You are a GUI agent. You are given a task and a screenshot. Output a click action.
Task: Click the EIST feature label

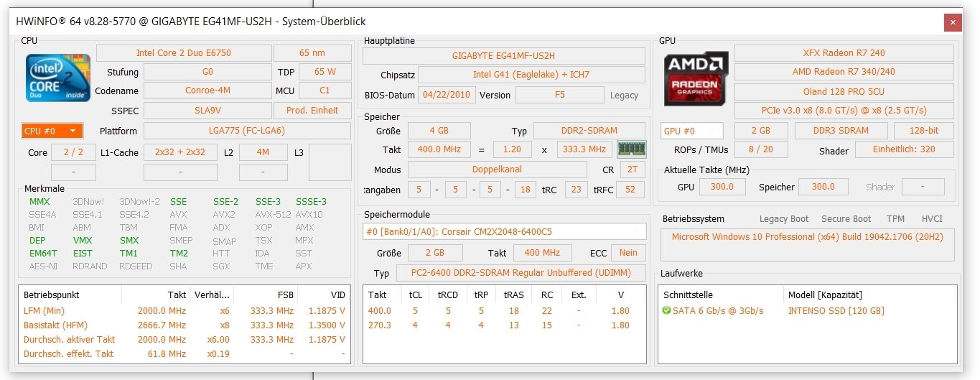pos(83,254)
